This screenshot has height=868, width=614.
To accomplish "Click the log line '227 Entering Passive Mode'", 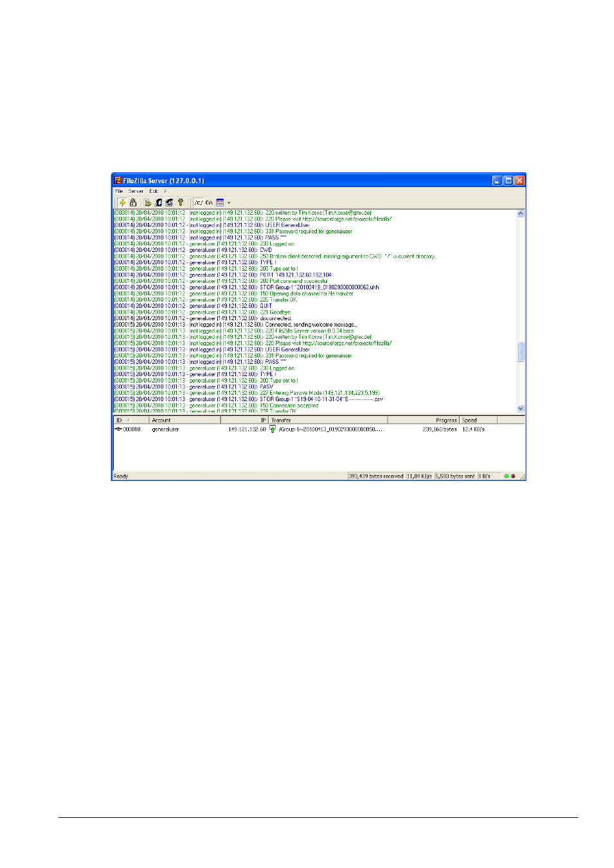I will [247, 393].
